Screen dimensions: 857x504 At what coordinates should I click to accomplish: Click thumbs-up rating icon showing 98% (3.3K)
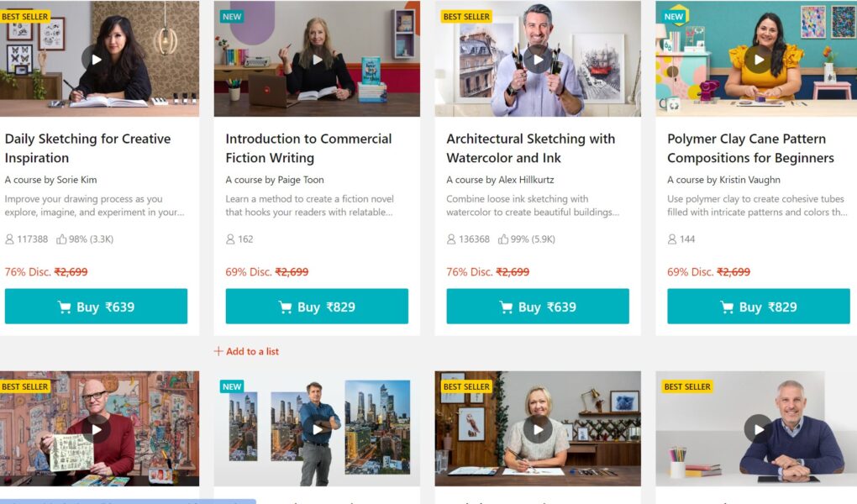coord(61,239)
